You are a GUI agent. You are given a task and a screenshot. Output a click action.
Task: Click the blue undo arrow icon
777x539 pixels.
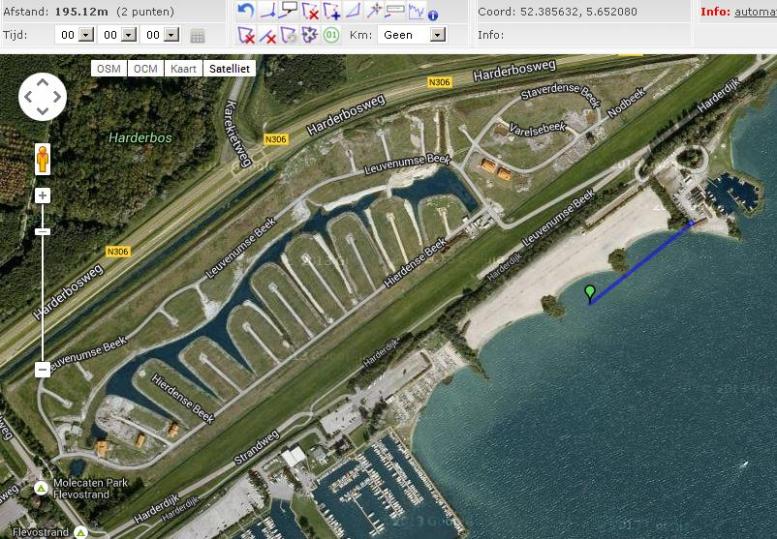click(246, 10)
